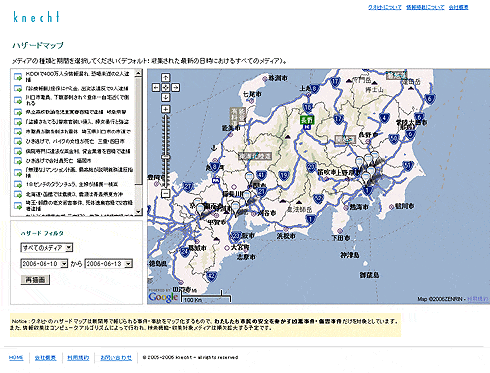The height and width of the screenshot is (373, 490).
Task: Click the article icon beside 「無理な」マンション計画 headline
Action: point(18,173)
